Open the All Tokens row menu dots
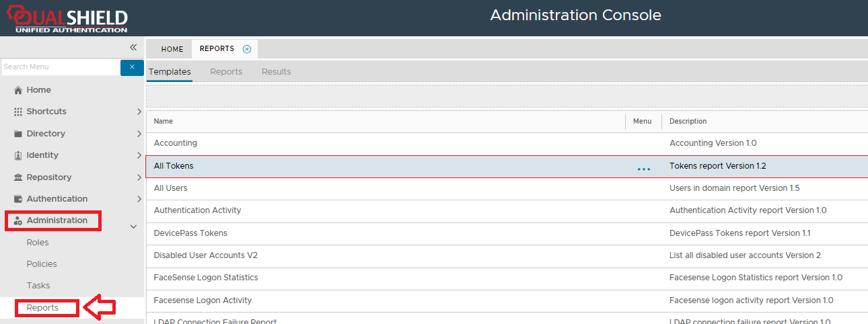Screen dimensions: 868x324 644,169
